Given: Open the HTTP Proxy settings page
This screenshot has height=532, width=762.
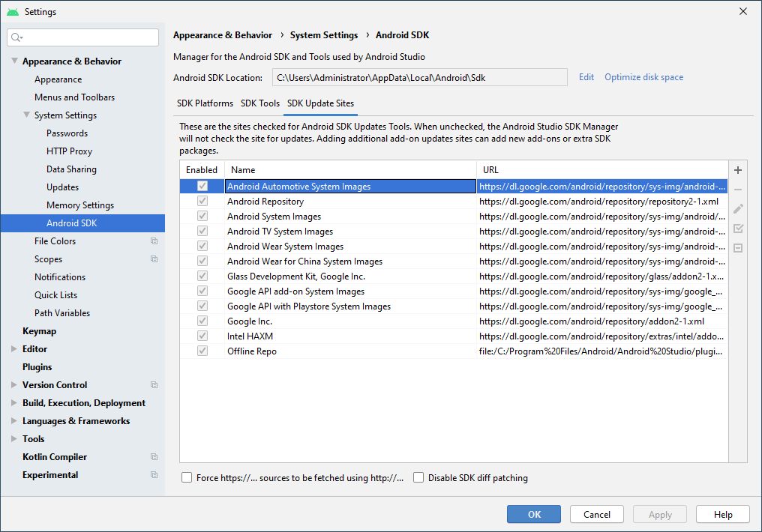Looking at the screenshot, I should pyautogui.click(x=69, y=151).
